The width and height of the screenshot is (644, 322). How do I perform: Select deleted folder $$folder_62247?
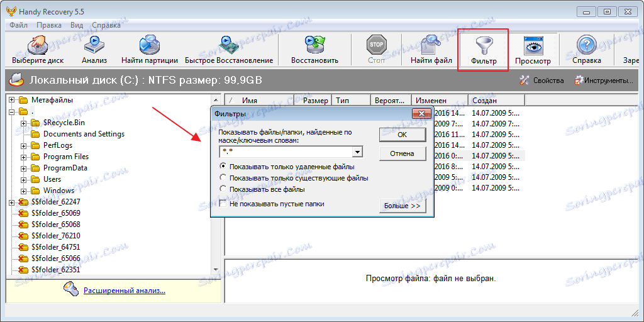coord(55,202)
